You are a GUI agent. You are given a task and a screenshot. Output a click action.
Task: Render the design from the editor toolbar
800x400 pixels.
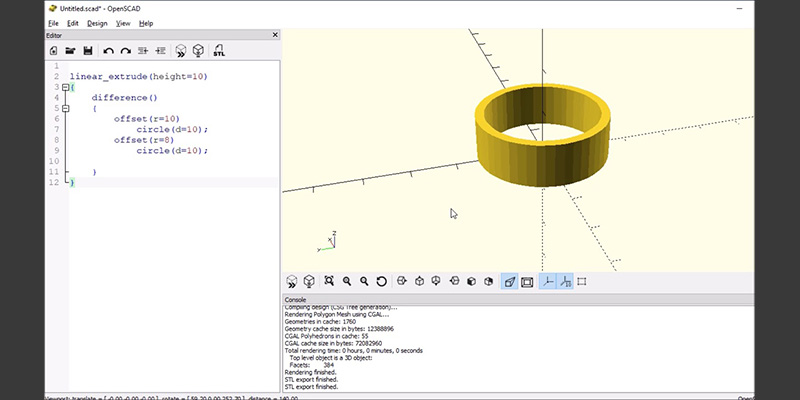click(x=198, y=51)
